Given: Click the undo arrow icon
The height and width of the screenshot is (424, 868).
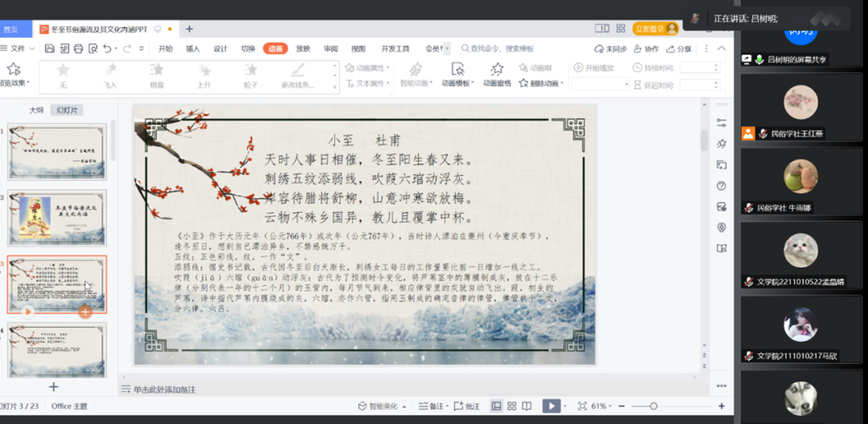Looking at the screenshot, I should (x=107, y=49).
